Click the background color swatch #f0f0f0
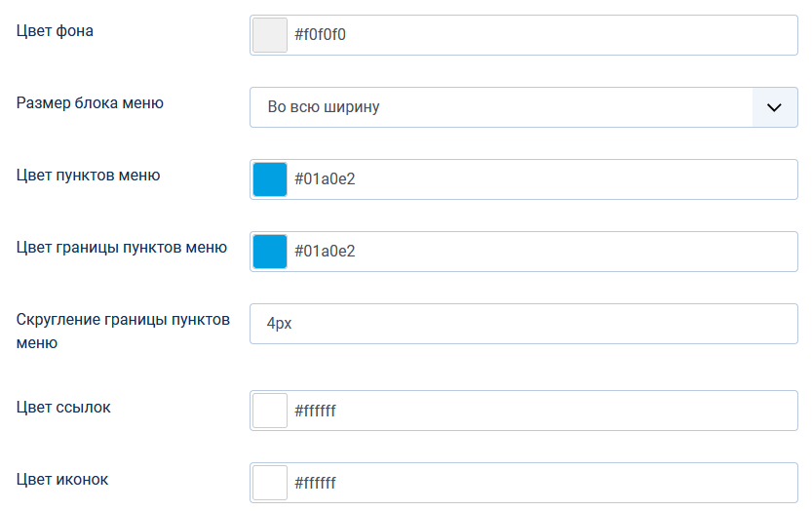The height and width of the screenshot is (511, 812). [x=270, y=35]
